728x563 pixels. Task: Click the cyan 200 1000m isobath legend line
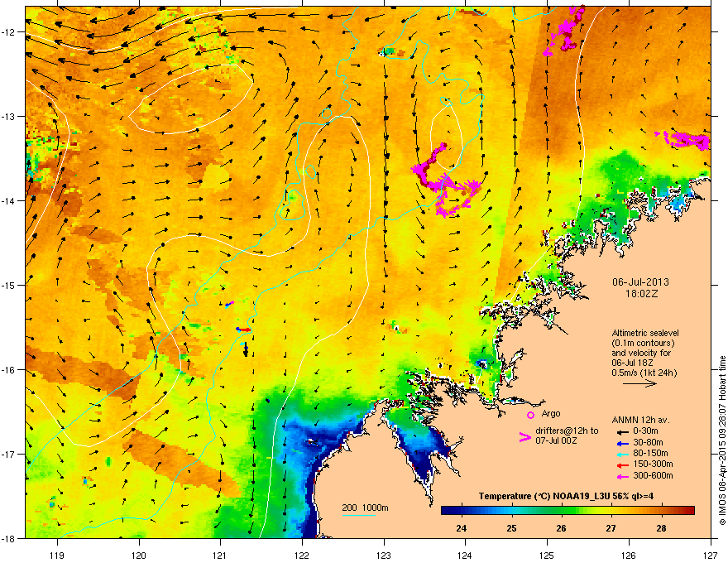pos(359,515)
